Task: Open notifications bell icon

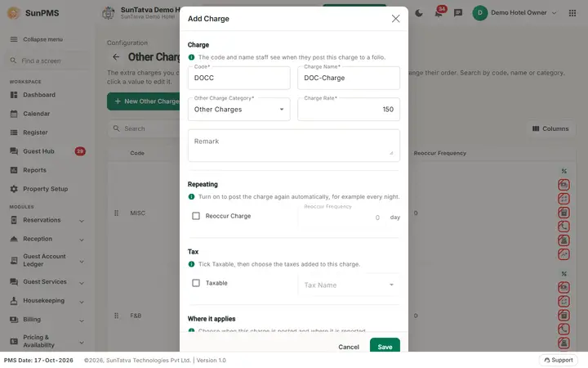Action: (439, 13)
